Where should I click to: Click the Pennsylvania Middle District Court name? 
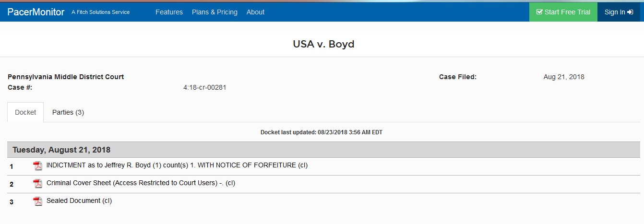pyautogui.click(x=66, y=77)
